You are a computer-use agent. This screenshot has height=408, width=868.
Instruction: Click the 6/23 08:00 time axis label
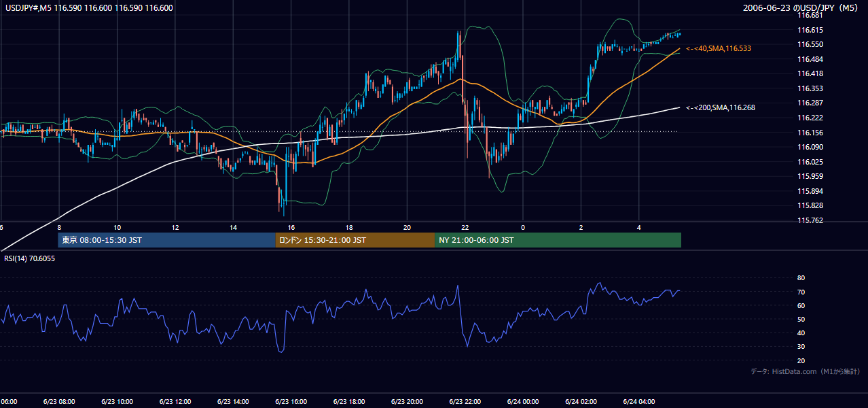59,402
